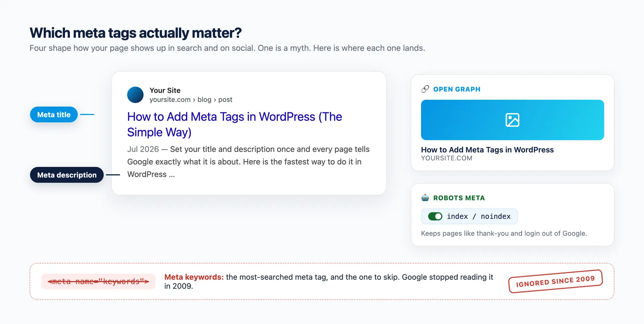644x324 pixels.
Task: Select the Meta description label pill
Action: pyautogui.click(x=67, y=175)
